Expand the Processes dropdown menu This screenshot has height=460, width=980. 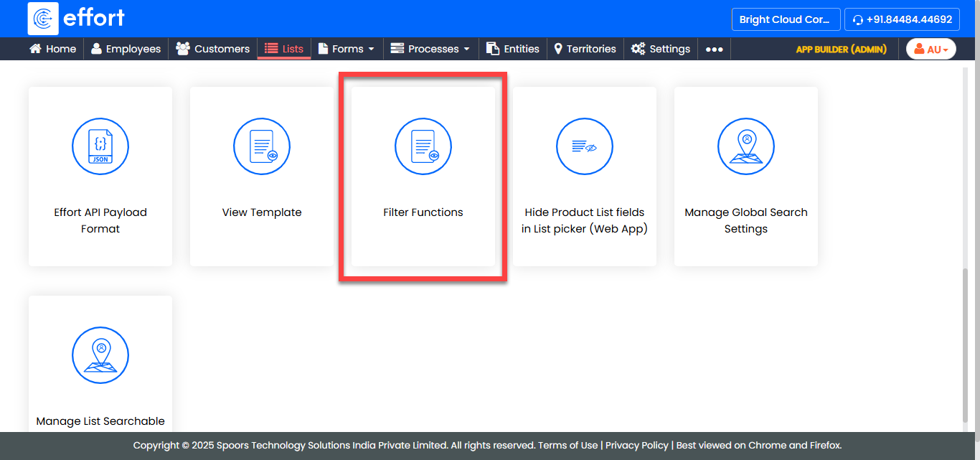point(430,49)
